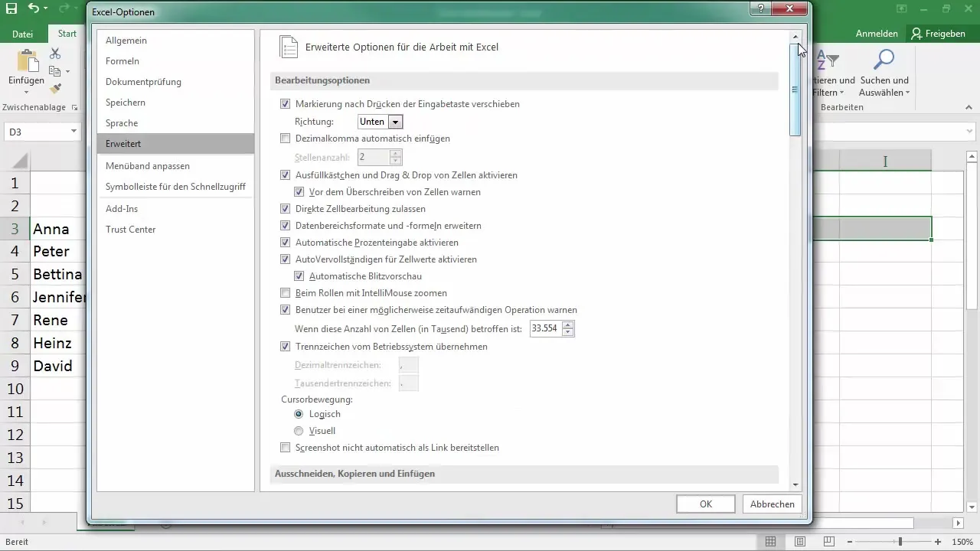Screen dimensions: 980x551
Task: Click the 150% zoom level text
Action: pyautogui.click(x=961, y=541)
